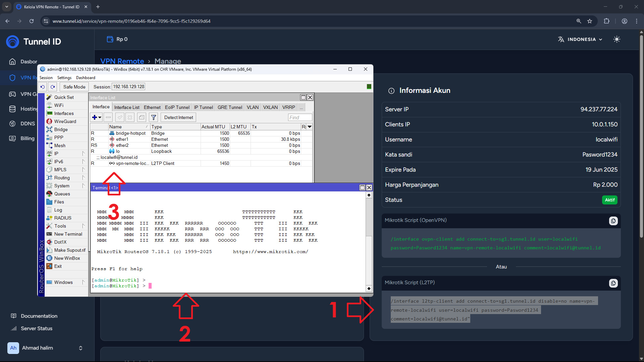The image size is (644, 362).
Task: Expand the IP submenu arrow
Action: tap(83, 154)
